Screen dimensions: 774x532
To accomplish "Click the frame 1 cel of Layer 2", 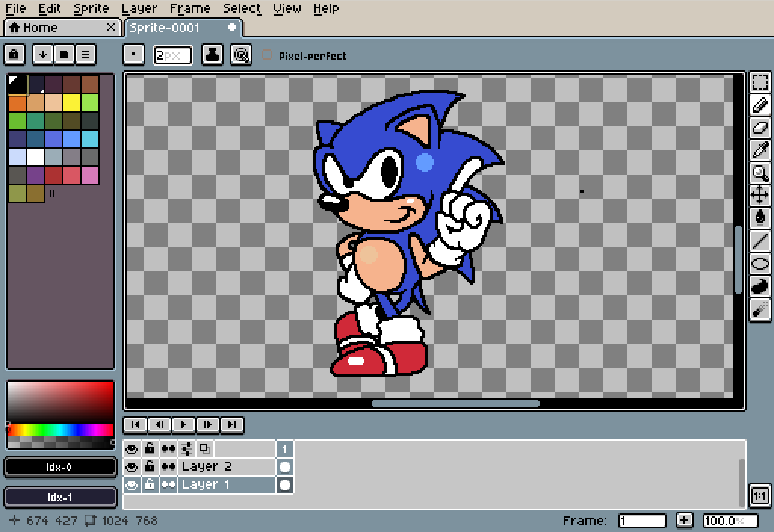I will point(285,467).
